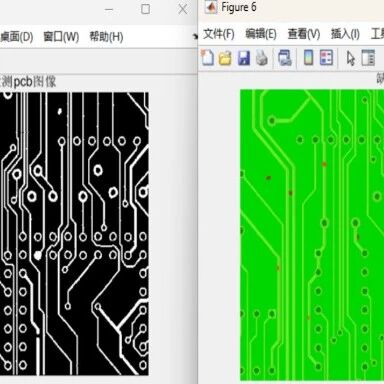Click the MATLAB logo in the Figure 6 title bar

210,7
